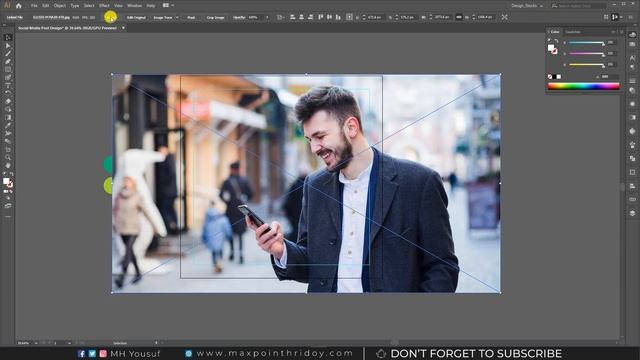
Task: Click the Fill and Stroke box in left toolbar
Action: click(x=8, y=182)
